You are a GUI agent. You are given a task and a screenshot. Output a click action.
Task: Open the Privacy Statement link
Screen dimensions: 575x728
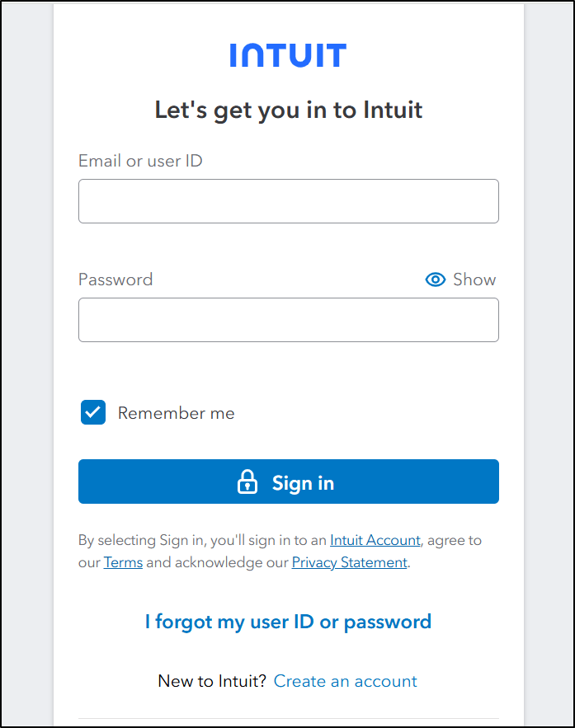click(x=349, y=562)
